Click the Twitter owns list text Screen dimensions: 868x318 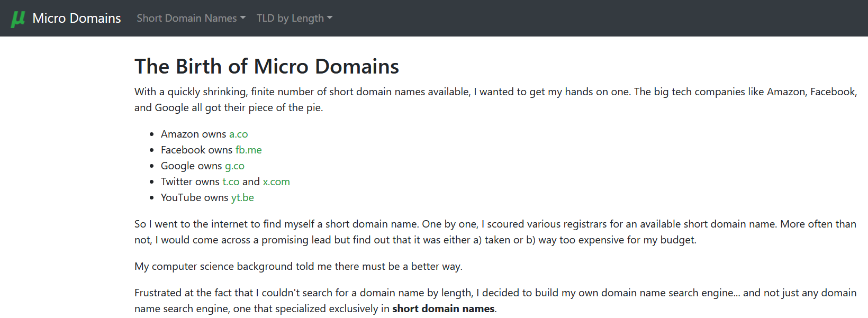[x=190, y=182]
